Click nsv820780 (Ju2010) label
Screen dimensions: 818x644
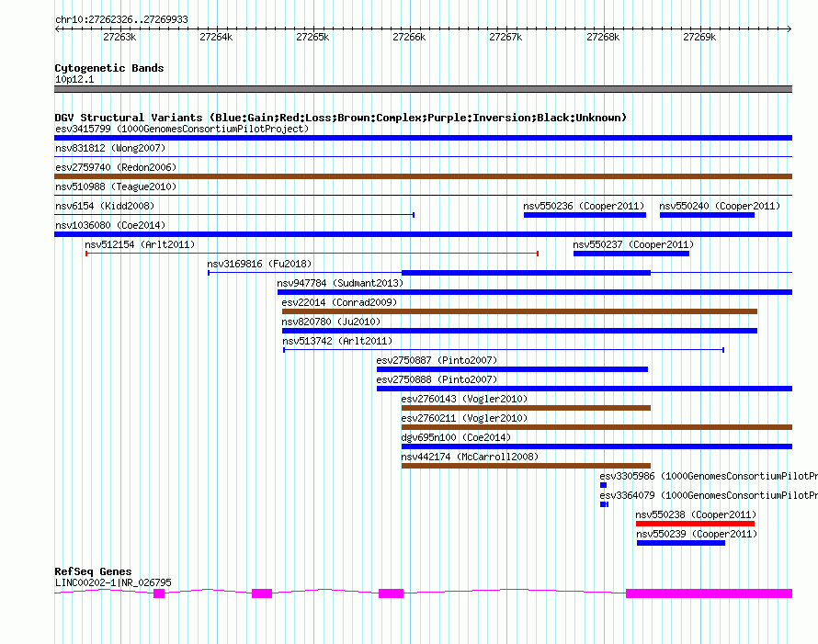[x=331, y=322]
